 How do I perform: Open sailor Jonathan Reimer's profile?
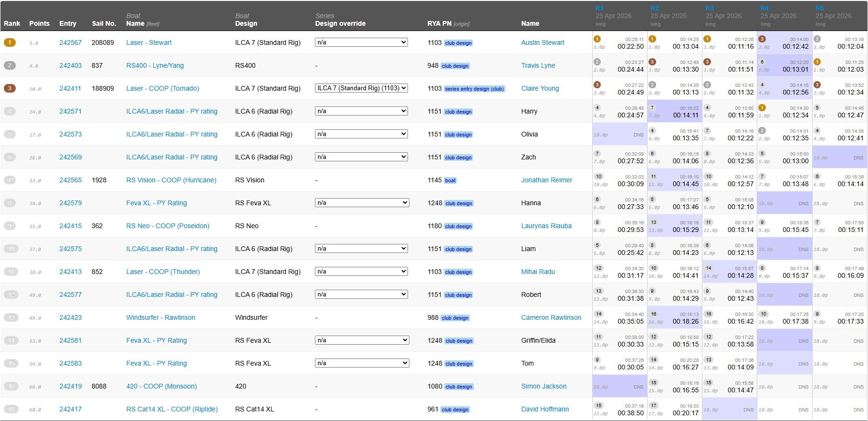click(x=546, y=180)
